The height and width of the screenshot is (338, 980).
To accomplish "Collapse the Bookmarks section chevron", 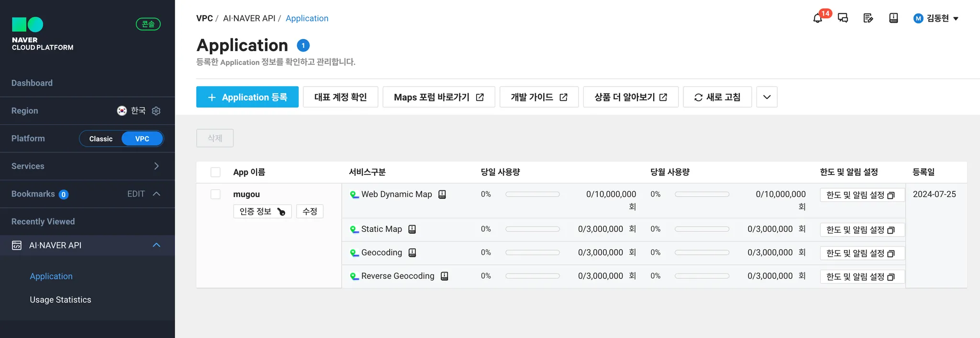I will [x=156, y=194].
